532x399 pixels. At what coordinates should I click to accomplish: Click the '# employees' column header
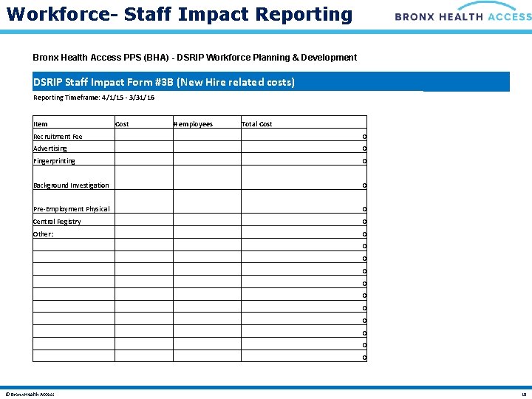pyautogui.click(x=207, y=122)
